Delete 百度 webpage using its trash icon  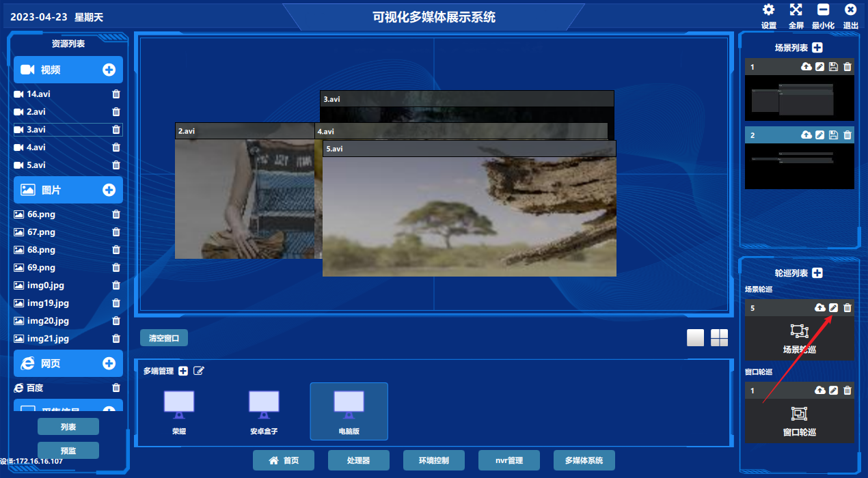(116, 388)
